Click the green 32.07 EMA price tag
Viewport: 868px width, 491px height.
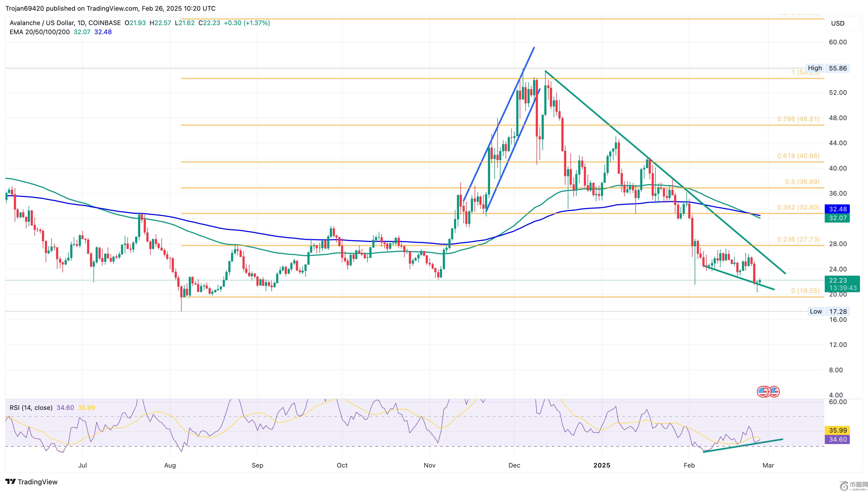(838, 218)
